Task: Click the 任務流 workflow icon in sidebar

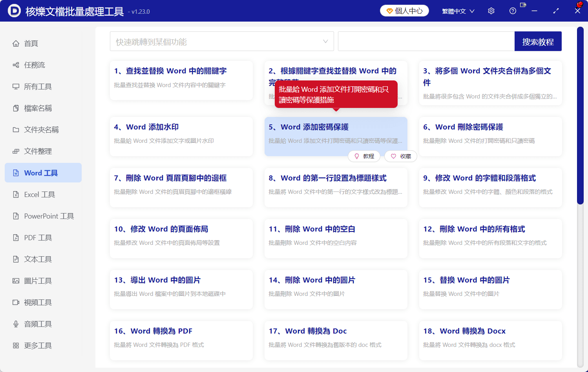Action: (16, 65)
